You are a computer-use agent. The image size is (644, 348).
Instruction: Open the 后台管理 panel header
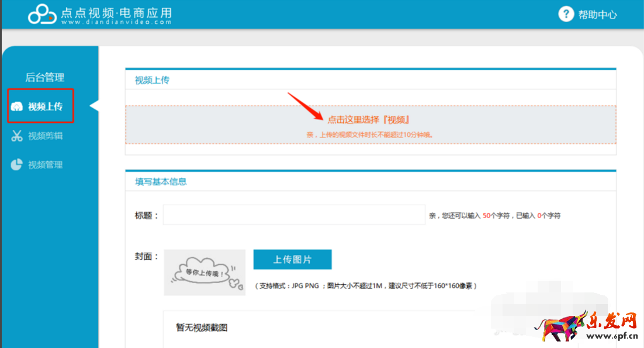point(46,77)
